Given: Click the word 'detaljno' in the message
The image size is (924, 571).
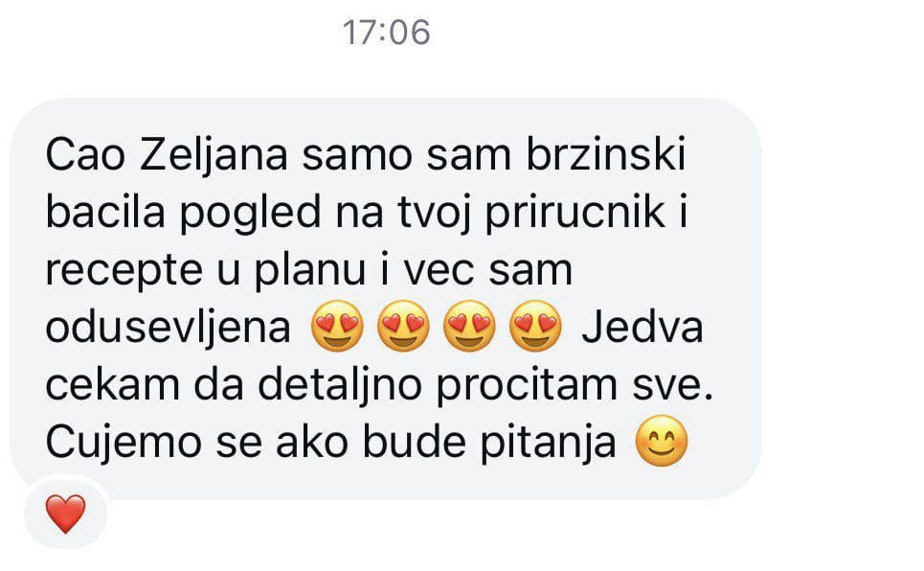Looking at the screenshot, I should (x=340, y=386).
